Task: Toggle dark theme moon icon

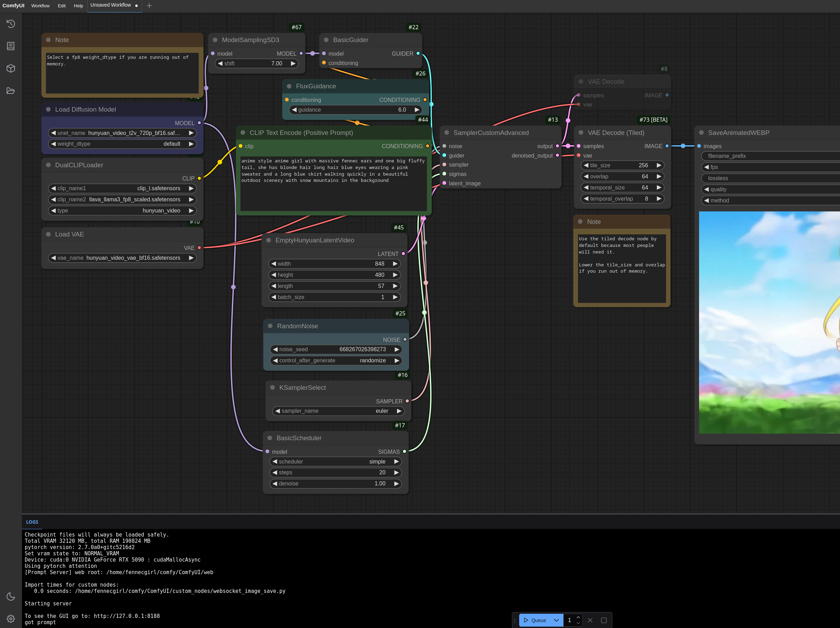Action: (x=11, y=596)
